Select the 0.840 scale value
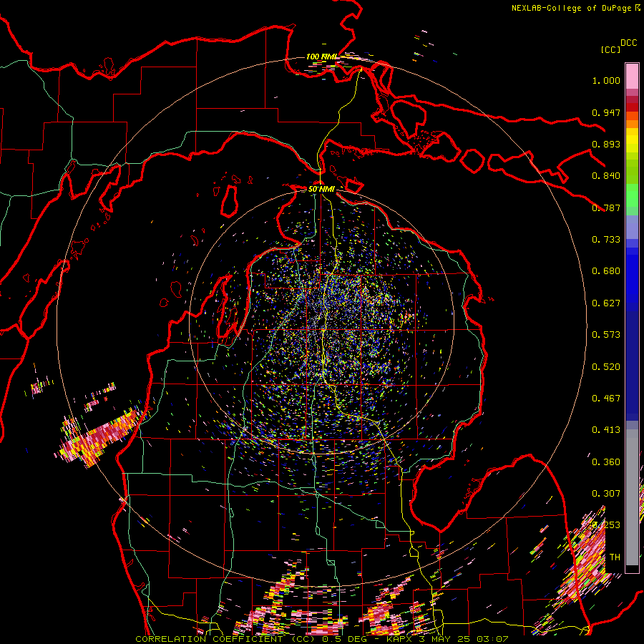644x644 pixels. point(606,176)
